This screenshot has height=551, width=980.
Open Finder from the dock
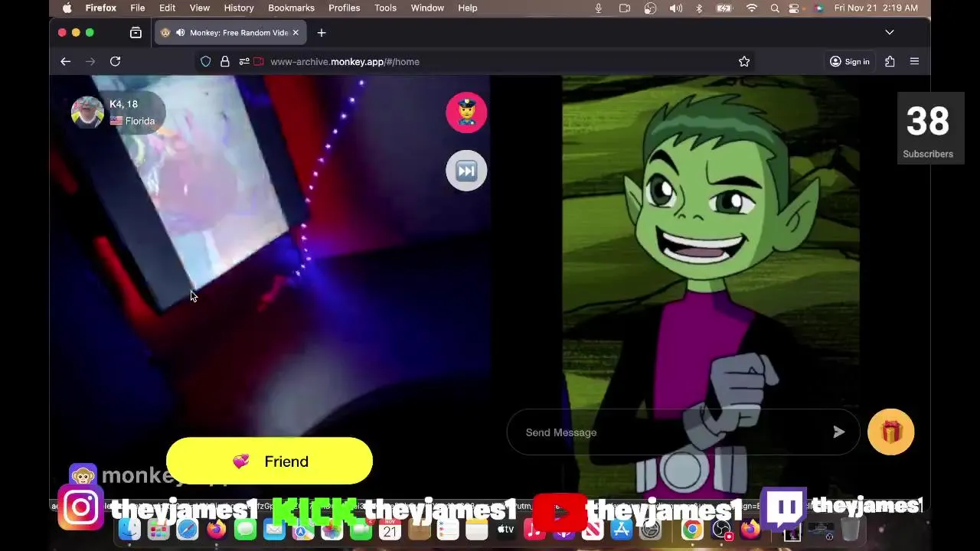[x=129, y=529]
